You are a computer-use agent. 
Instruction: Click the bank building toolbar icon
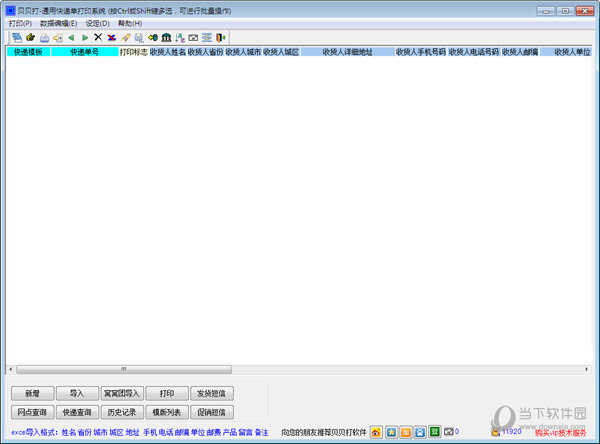pos(166,37)
